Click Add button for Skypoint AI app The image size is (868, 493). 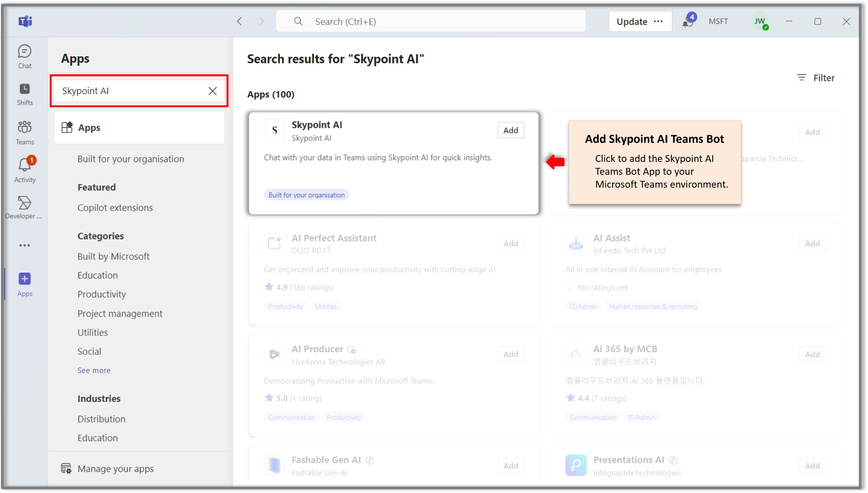[x=509, y=131]
